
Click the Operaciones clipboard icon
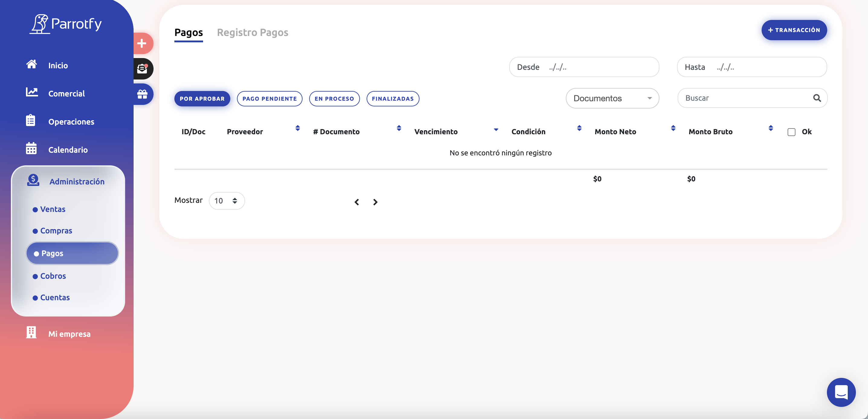point(31,120)
